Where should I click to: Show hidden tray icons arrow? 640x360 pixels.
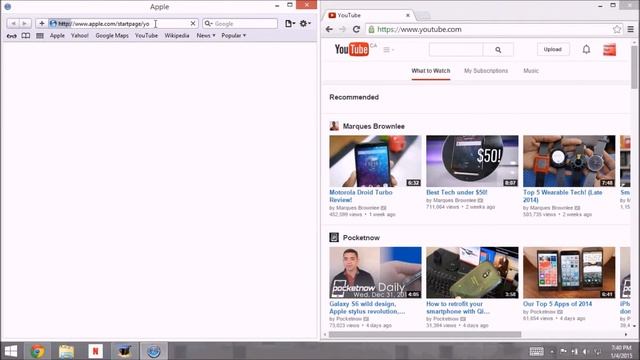tap(552, 351)
